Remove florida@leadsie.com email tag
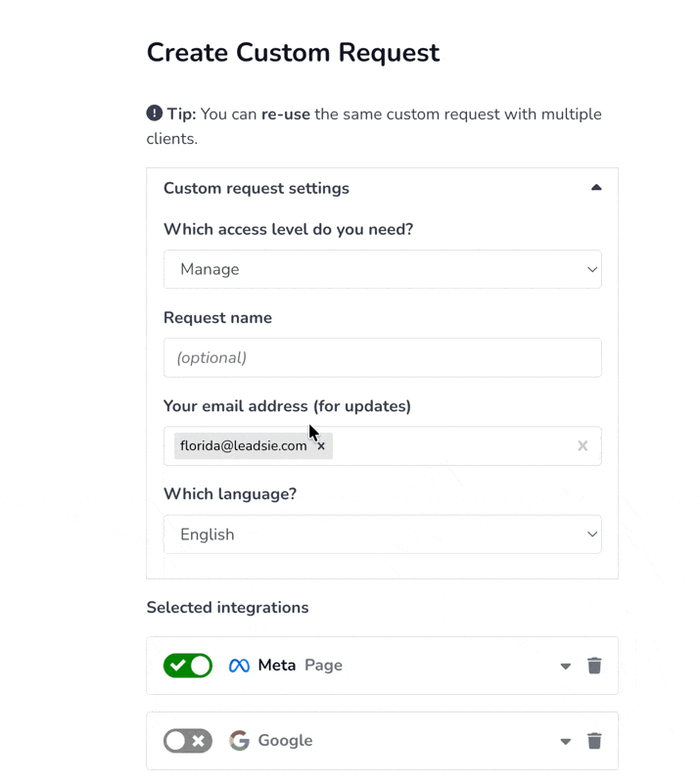 coord(321,446)
